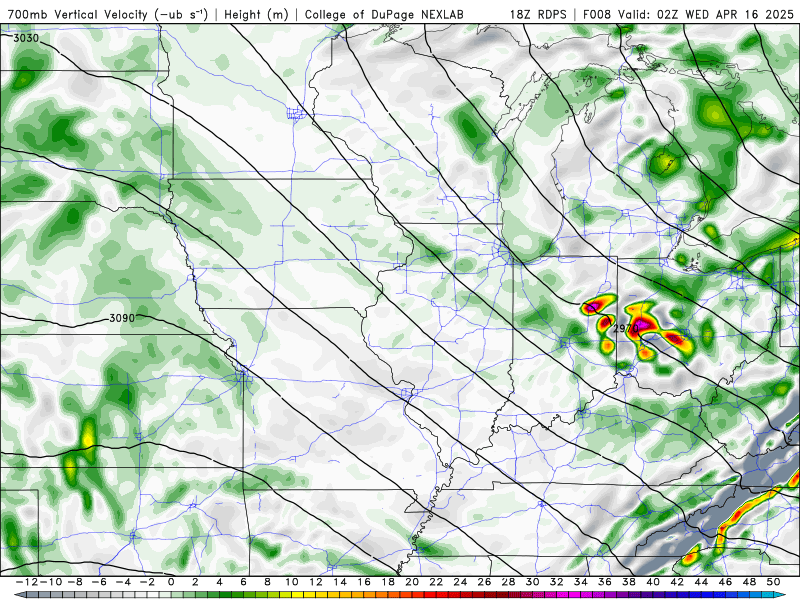800x600 pixels.
Task: Click the 3030 height contour label
Action: [x=26, y=38]
